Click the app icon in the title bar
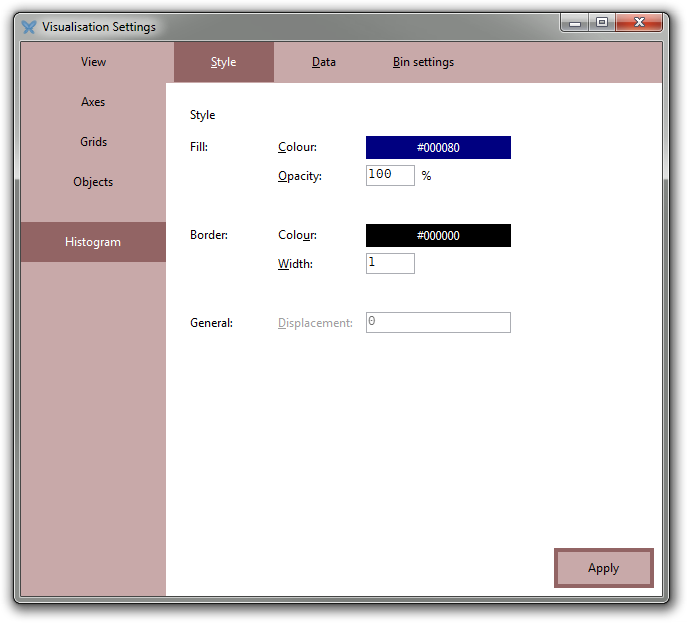Image resolution: width=687 pixels, height=623 pixels. (29, 27)
